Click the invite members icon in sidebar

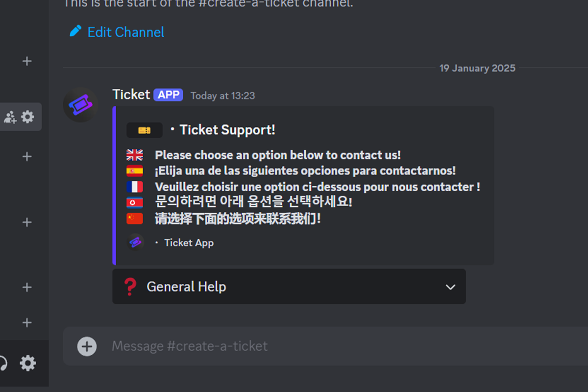coord(10,117)
